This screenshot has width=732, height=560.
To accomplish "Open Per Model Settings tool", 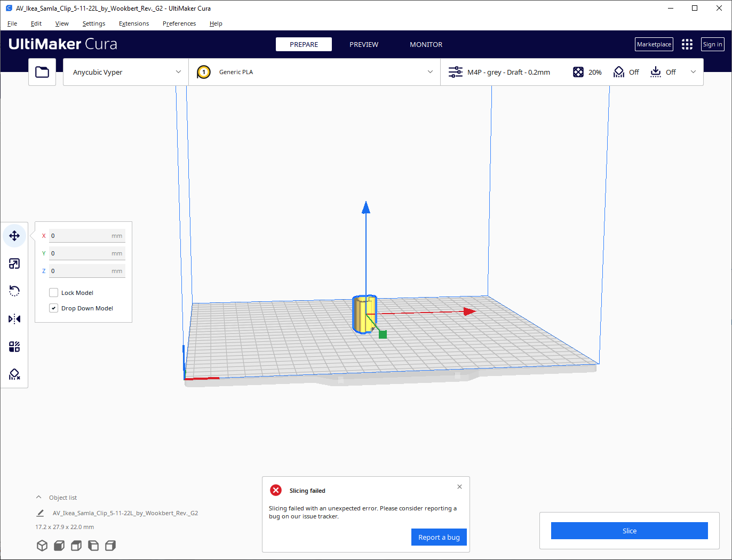I will (14, 346).
